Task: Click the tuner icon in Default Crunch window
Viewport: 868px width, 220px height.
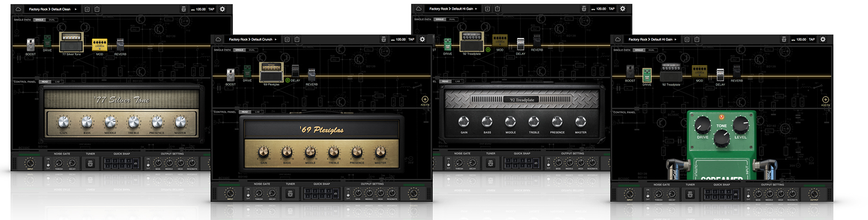Action: 290,194
